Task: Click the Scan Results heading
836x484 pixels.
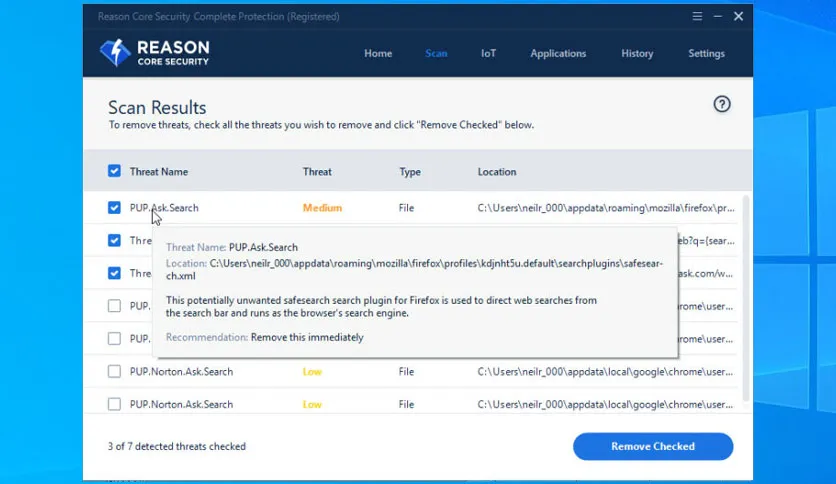Action: (x=157, y=107)
